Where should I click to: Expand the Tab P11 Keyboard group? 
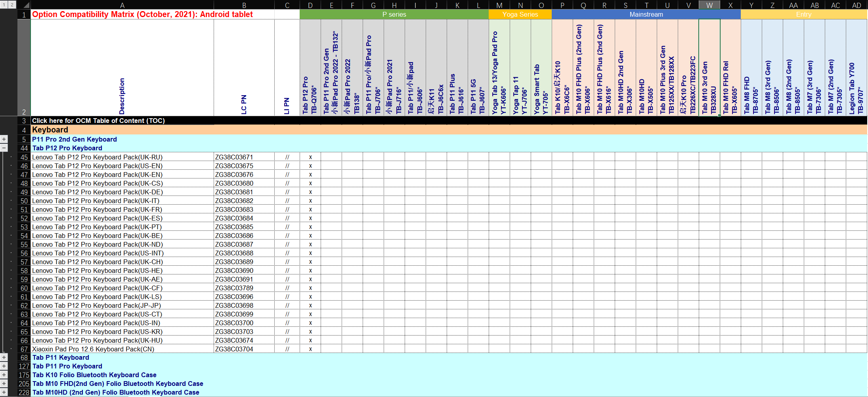tap(4, 357)
